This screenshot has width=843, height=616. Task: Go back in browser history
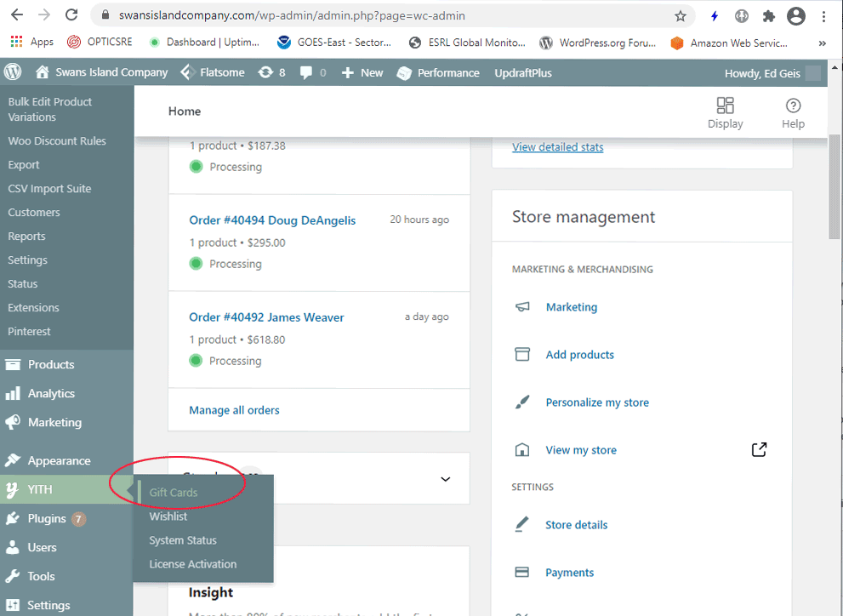(17, 15)
